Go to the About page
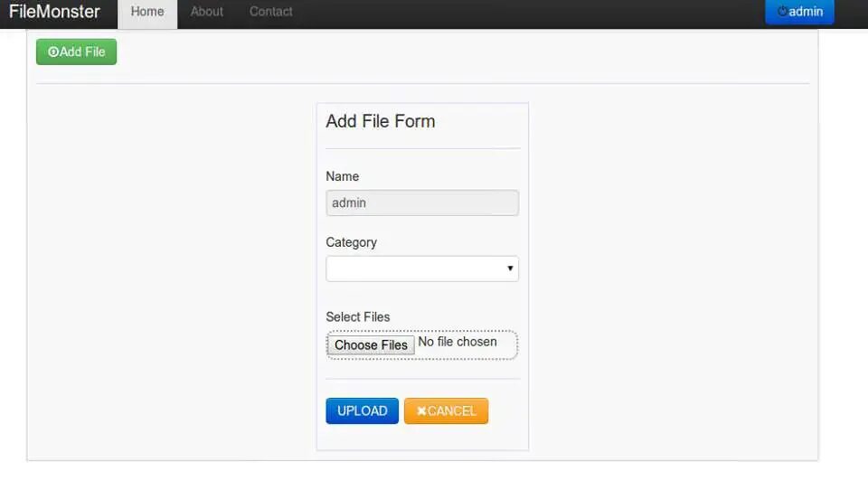The width and height of the screenshot is (868, 490). click(x=206, y=12)
